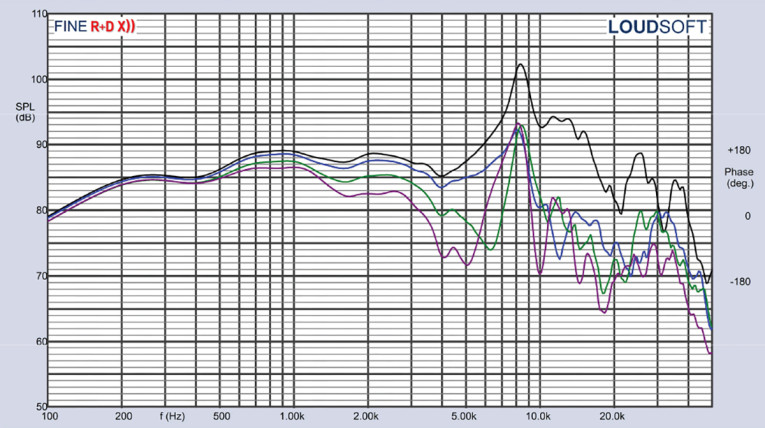Select the -180 phase axis value
765x428 pixels.
pyautogui.click(x=739, y=282)
